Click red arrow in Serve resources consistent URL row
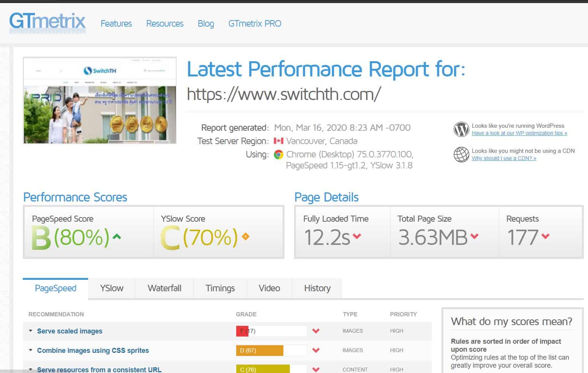 [x=316, y=369]
